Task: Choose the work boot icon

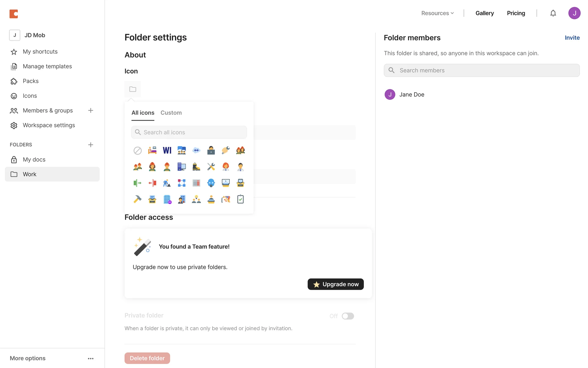Action: [196, 167]
